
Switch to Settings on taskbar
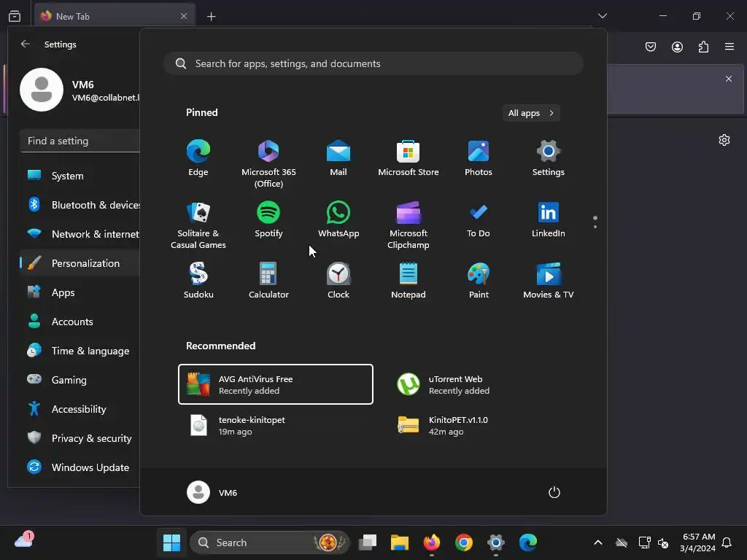pos(495,542)
